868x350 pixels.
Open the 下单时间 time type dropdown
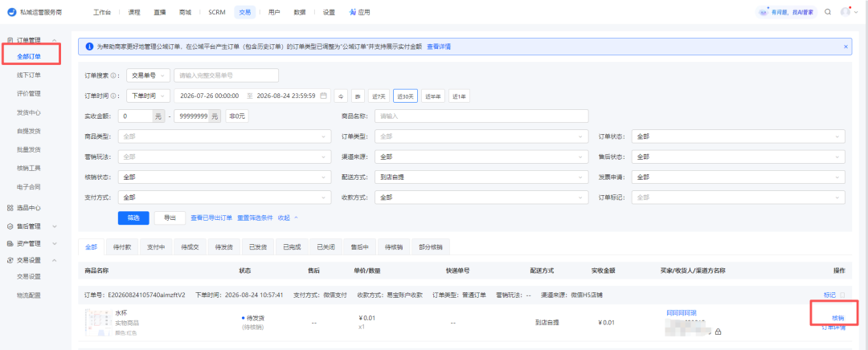(149, 96)
